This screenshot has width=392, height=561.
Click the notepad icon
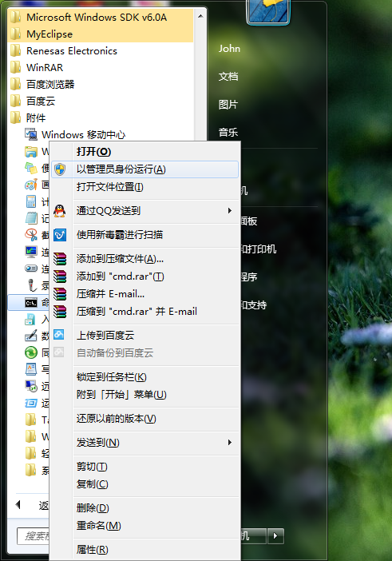point(31,218)
